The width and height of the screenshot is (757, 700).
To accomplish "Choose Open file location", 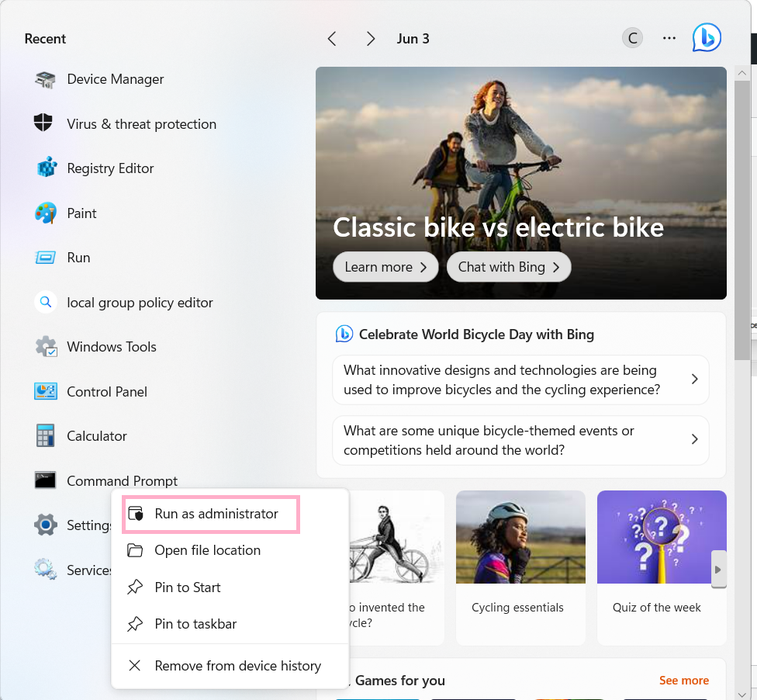I will point(207,550).
